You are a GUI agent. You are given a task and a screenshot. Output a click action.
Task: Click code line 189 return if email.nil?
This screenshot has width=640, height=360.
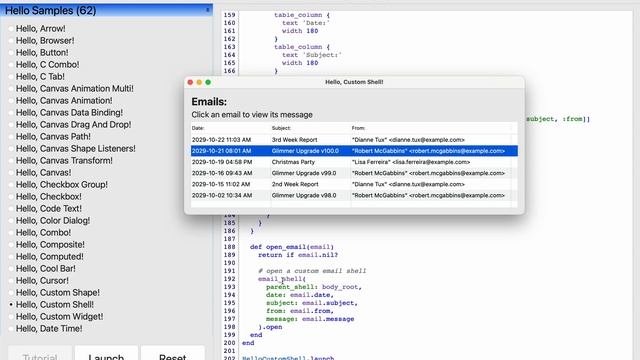click(298, 255)
